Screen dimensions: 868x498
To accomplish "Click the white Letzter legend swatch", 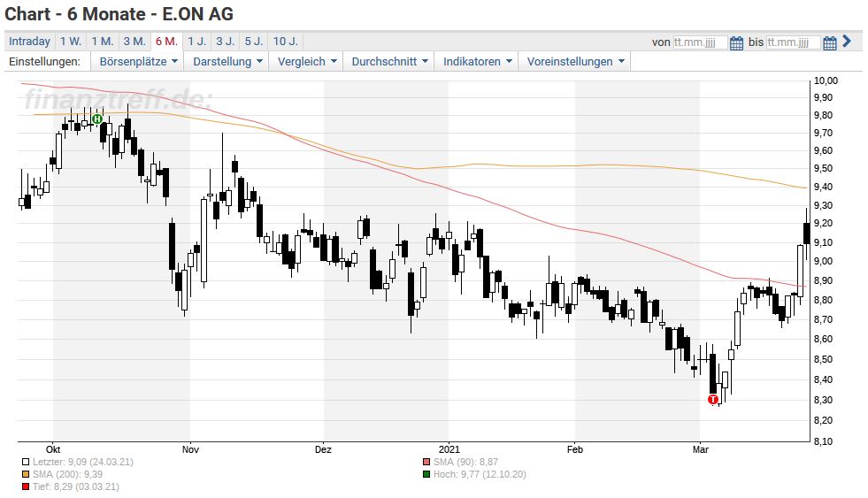I will point(26,462).
